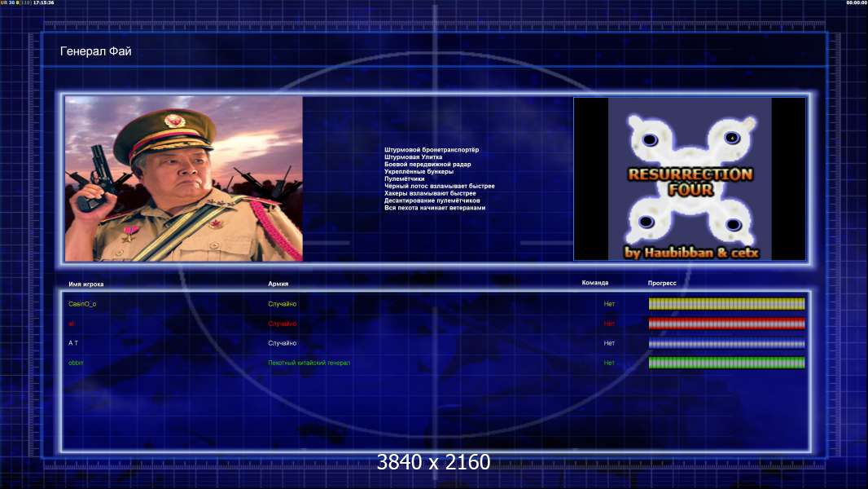Screen dimensions: 868x489
Task: Click General Fai's portrait image
Action: 184,178
